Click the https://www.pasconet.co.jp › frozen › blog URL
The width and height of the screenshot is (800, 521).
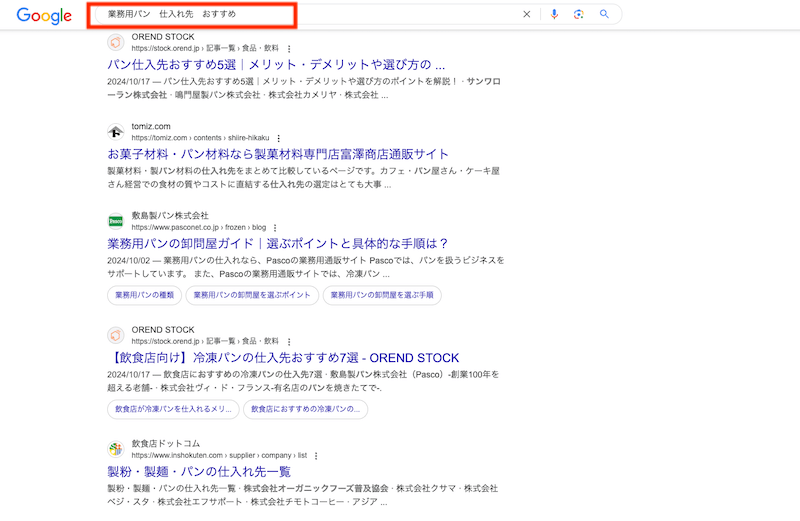point(199,227)
